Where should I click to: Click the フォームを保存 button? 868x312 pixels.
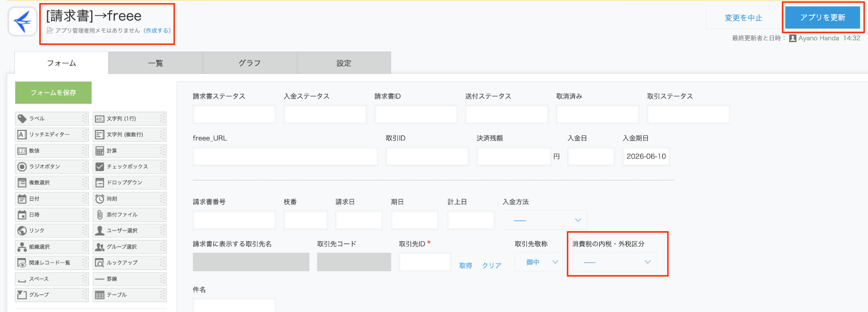(x=53, y=93)
